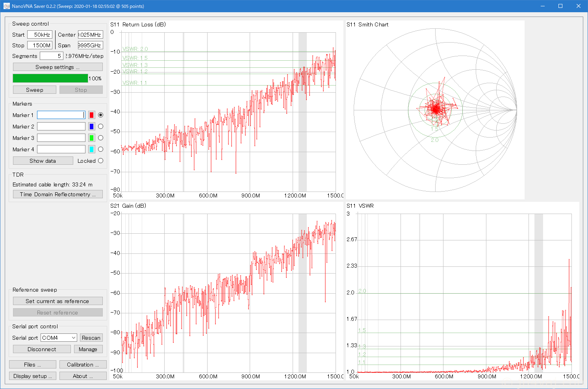Screen dimensions: 588x389
Task: Open Time Domain Reflectometry window
Action: pyautogui.click(x=58, y=194)
